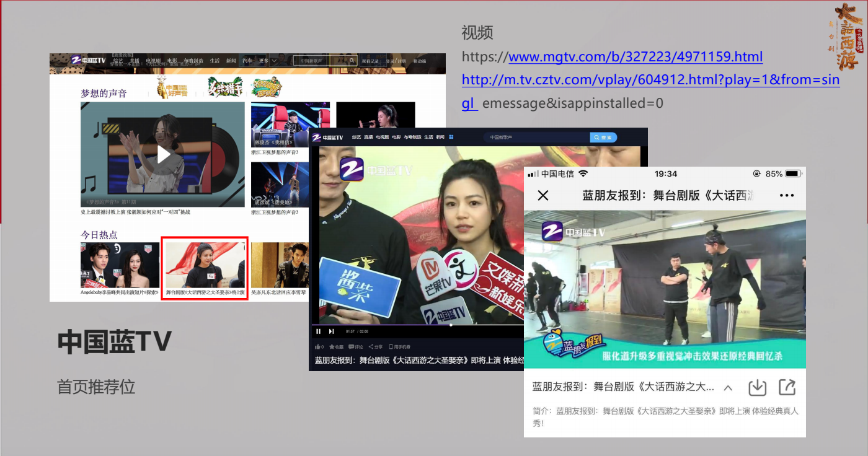Open the mgtv.com video link
This screenshot has height=456, width=868.
click(x=635, y=57)
